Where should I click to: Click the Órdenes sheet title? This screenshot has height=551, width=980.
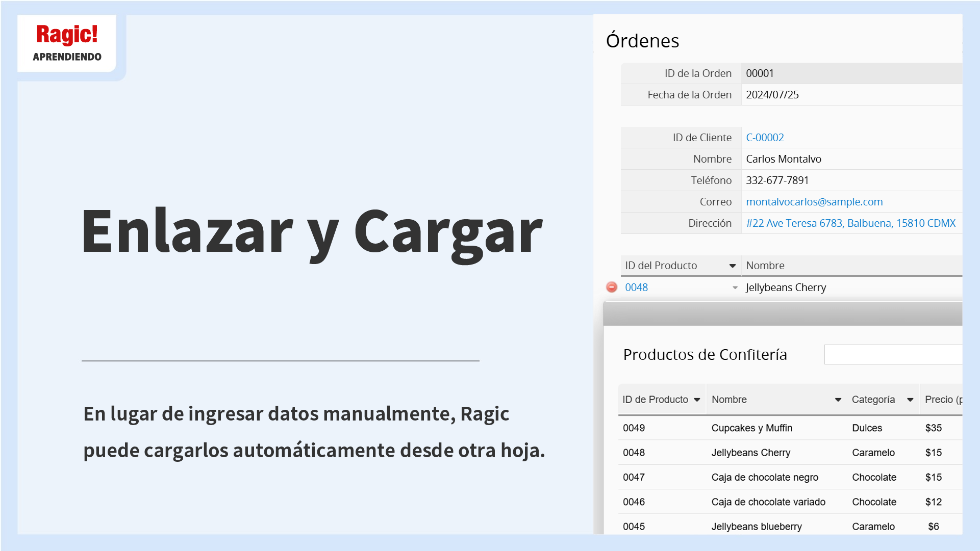click(642, 41)
